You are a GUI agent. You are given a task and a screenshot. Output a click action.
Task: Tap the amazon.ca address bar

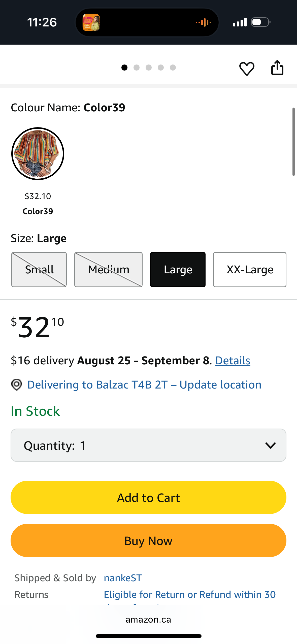pyautogui.click(x=148, y=619)
